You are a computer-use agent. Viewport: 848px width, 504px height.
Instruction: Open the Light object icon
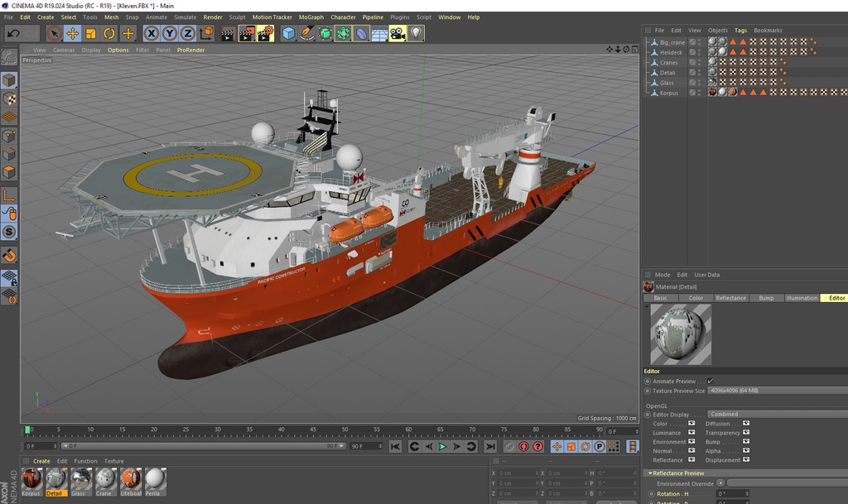[x=416, y=33]
